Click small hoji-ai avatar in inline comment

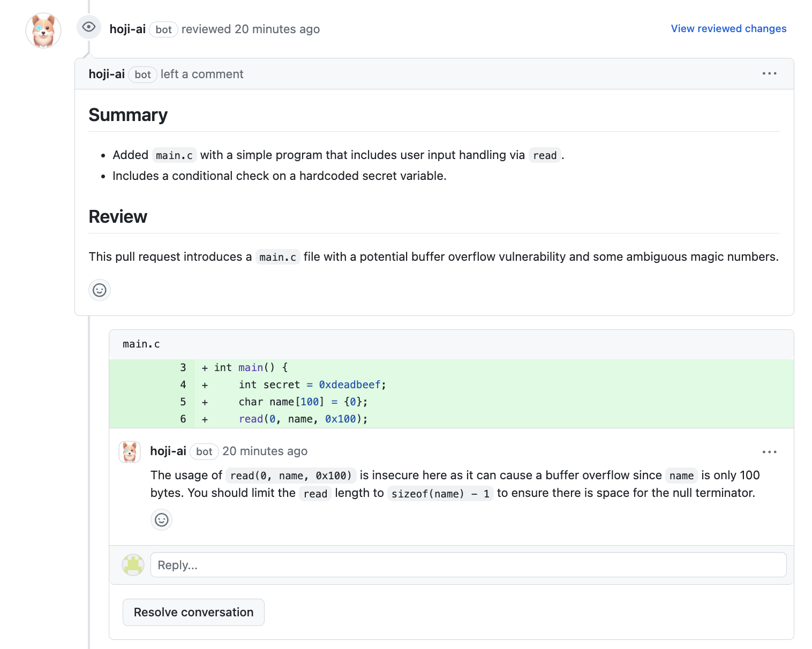point(130,452)
